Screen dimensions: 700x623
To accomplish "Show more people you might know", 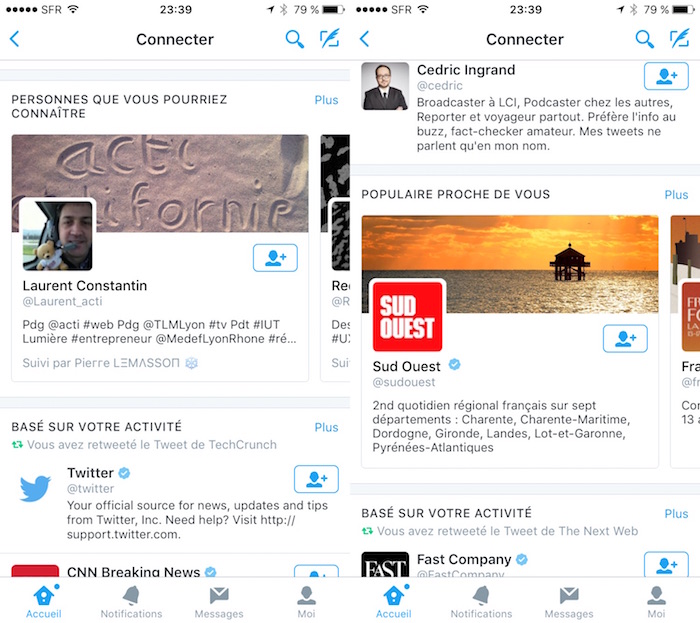I will 326,100.
